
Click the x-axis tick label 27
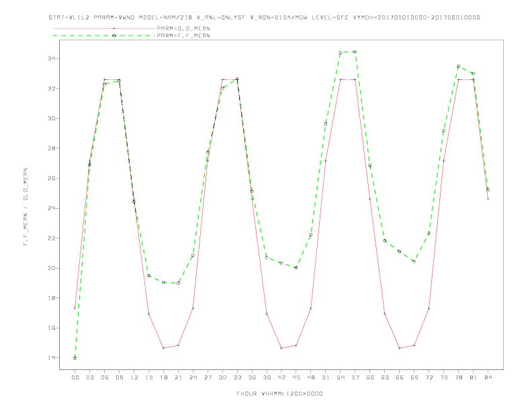[x=208, y=377]
